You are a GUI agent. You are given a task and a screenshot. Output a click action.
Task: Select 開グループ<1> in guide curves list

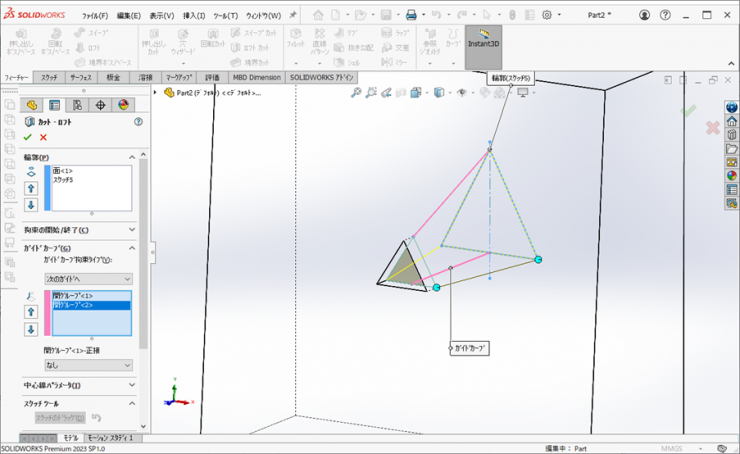coord(73,295)
